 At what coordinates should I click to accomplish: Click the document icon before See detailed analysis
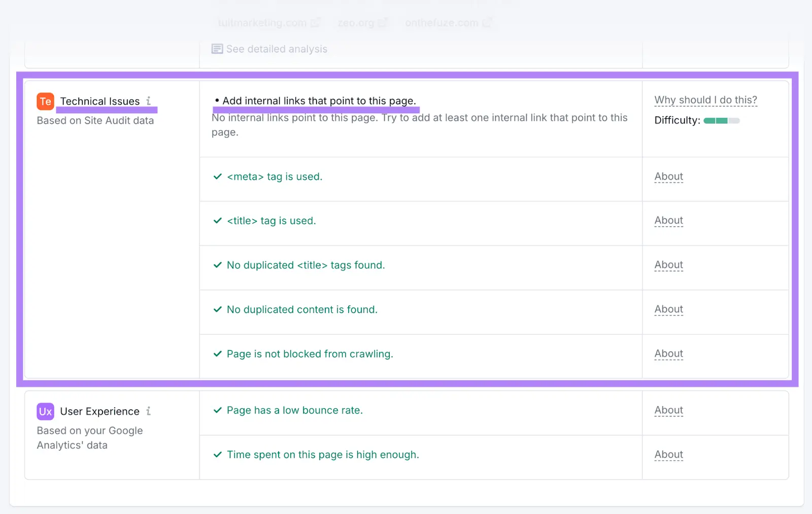[217, 49]
